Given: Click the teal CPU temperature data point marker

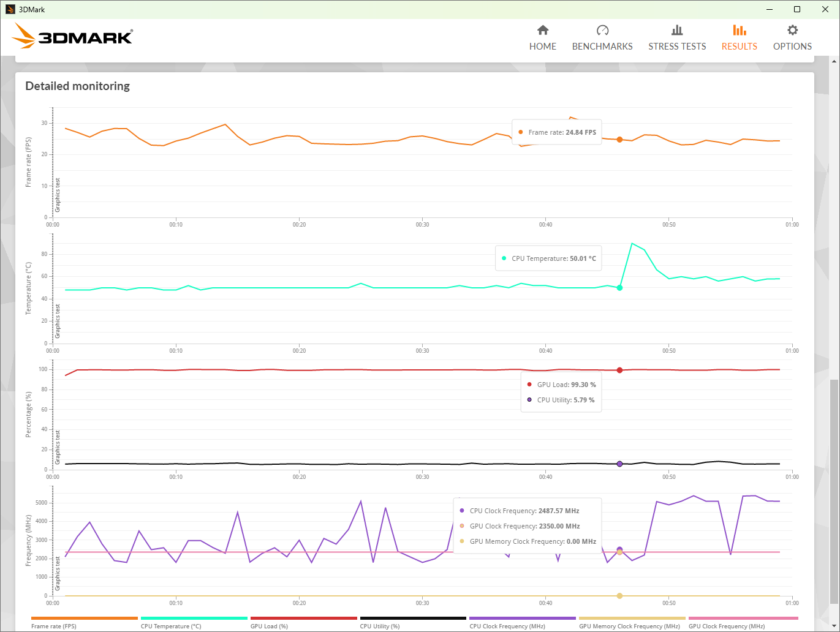Looking at the screenshot, I should click(x=619, y=288).
